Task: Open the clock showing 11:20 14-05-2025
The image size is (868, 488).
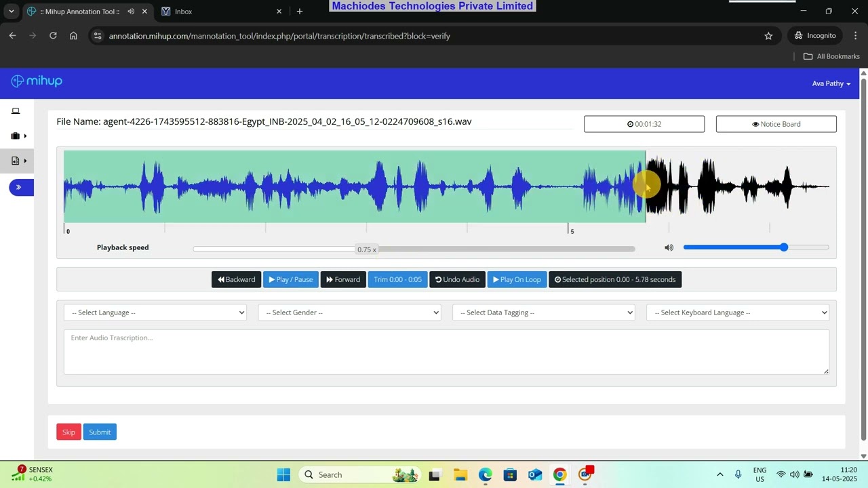Action: (x=840, y=474)
